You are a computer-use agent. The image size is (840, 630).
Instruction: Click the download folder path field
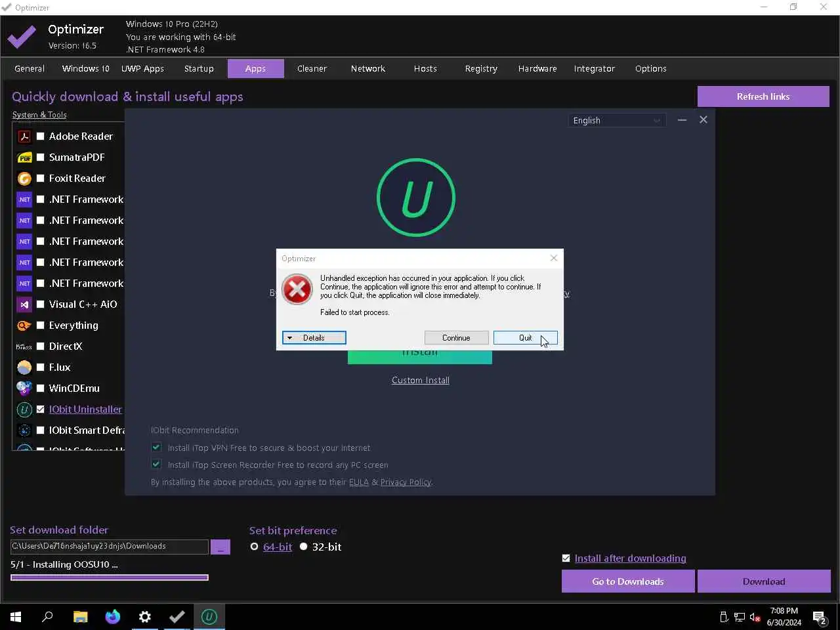[110, 547]
